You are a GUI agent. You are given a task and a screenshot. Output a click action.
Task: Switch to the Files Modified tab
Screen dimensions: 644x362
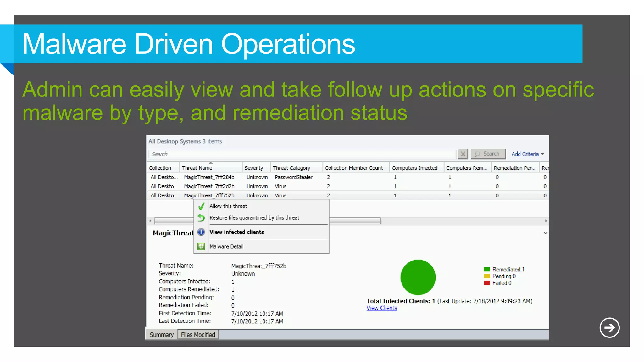click(198, 335)
